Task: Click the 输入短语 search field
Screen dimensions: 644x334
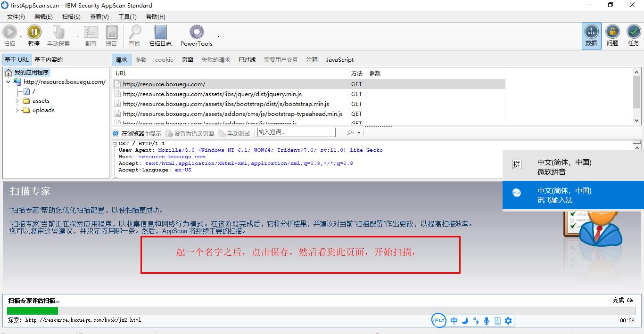Action: [297, 132]
